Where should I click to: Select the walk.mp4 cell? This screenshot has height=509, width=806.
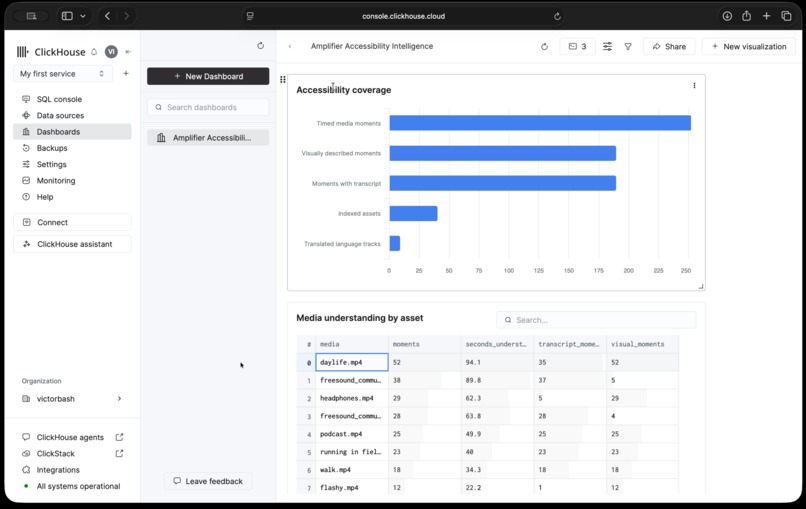pyautogui.click(x=352, y=470)
